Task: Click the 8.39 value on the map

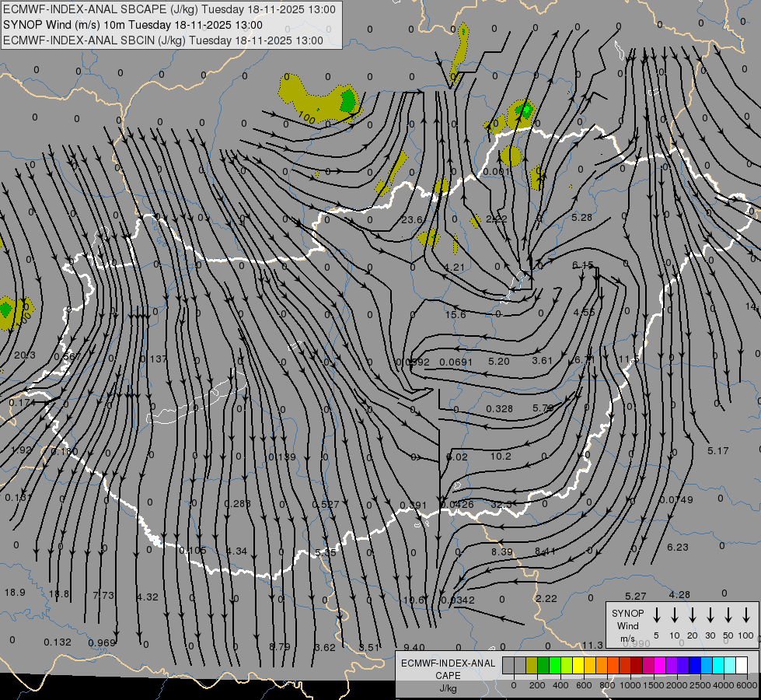Action: point(502,552)
